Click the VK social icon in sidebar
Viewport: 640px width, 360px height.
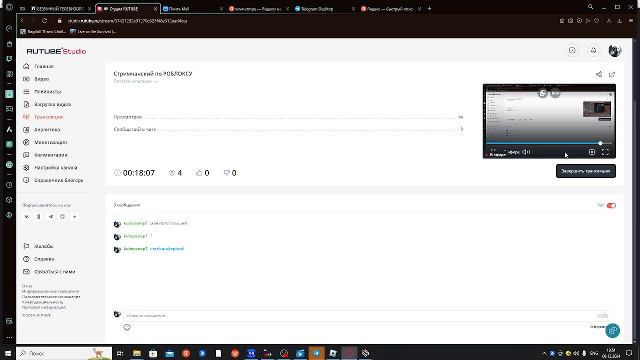tap(27, 217)
